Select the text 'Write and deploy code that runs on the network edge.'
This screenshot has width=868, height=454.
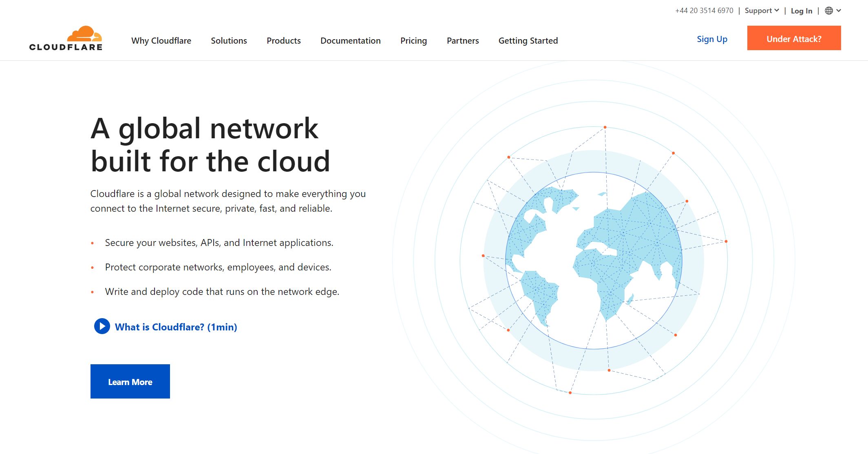click(222, 292)
